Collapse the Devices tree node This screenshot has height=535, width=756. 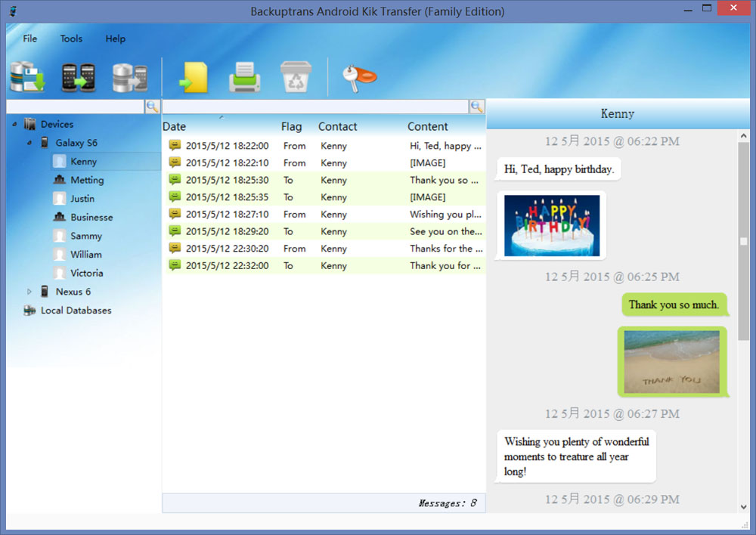point(14,125)
